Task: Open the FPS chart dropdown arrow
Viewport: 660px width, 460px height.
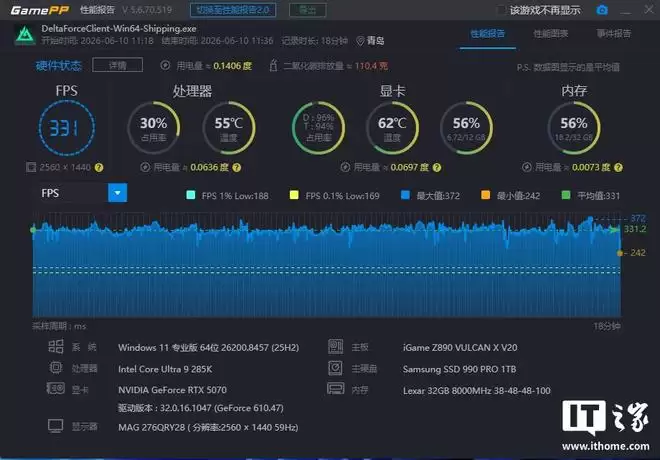Action: click(x=117, y=193)
